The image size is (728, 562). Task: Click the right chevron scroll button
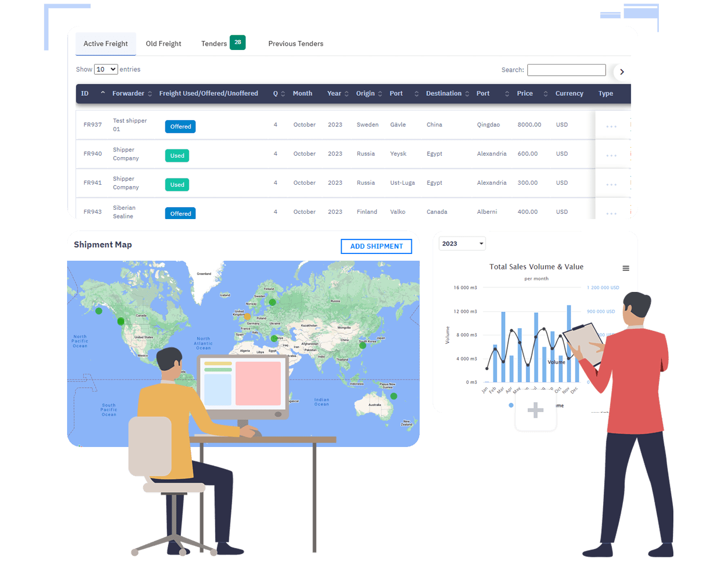[621, 72]
